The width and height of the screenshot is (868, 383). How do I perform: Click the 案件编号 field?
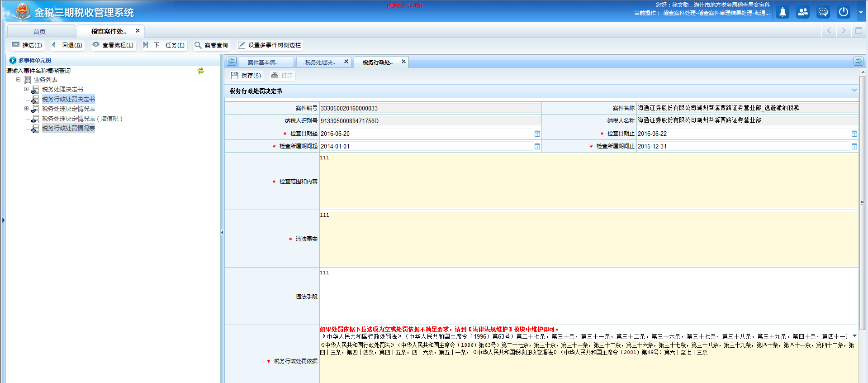coord(430,108)
